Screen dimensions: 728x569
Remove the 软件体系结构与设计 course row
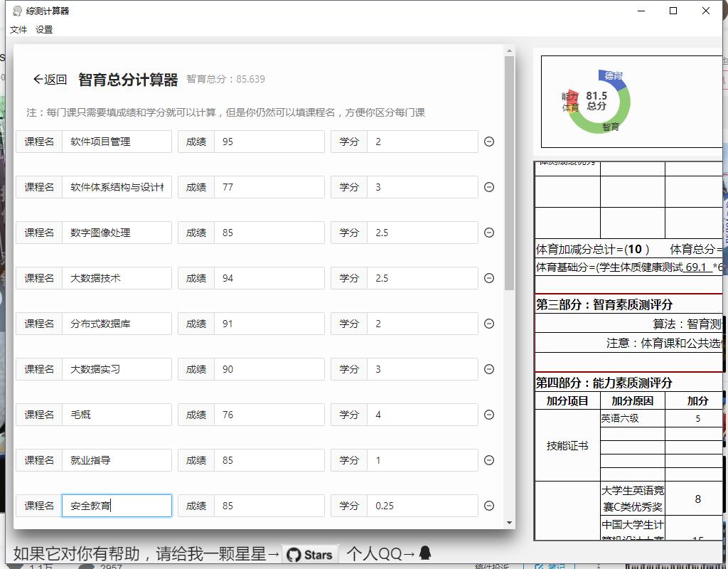coord(489,187)
